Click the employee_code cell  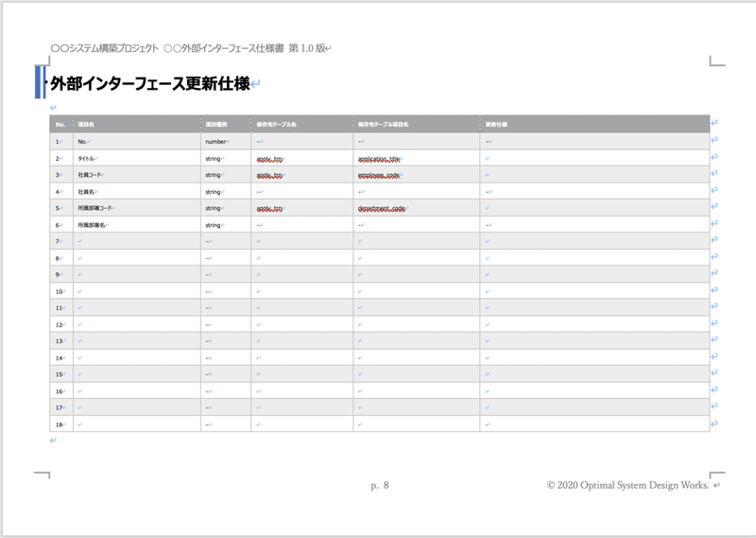click(x=416, y=175)
